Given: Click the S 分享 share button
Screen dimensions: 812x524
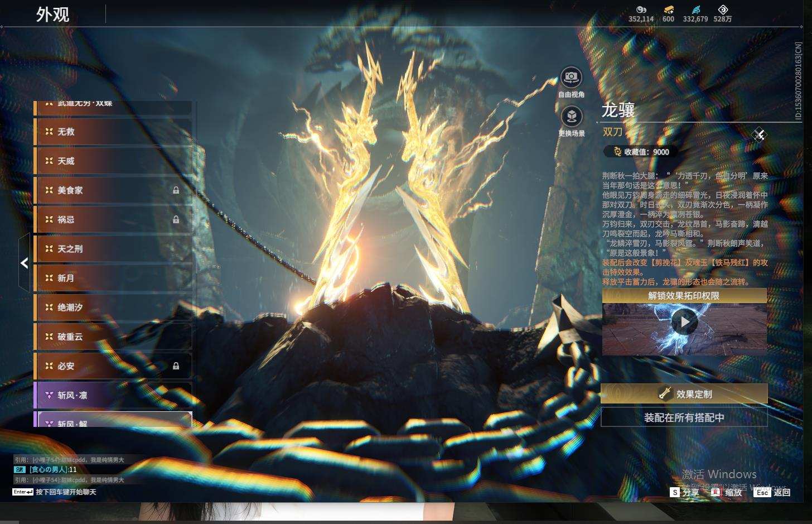Looking at the screenshot, I should (x=685, y=492).
